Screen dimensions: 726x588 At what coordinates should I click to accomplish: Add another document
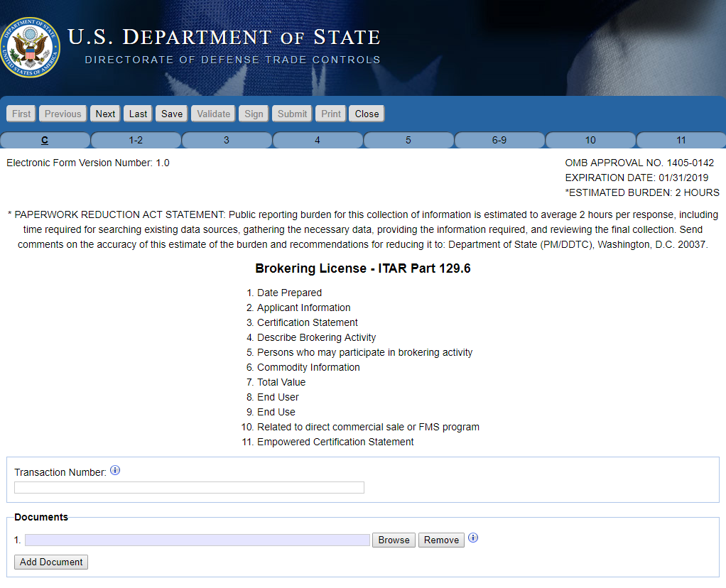(51, 562)
